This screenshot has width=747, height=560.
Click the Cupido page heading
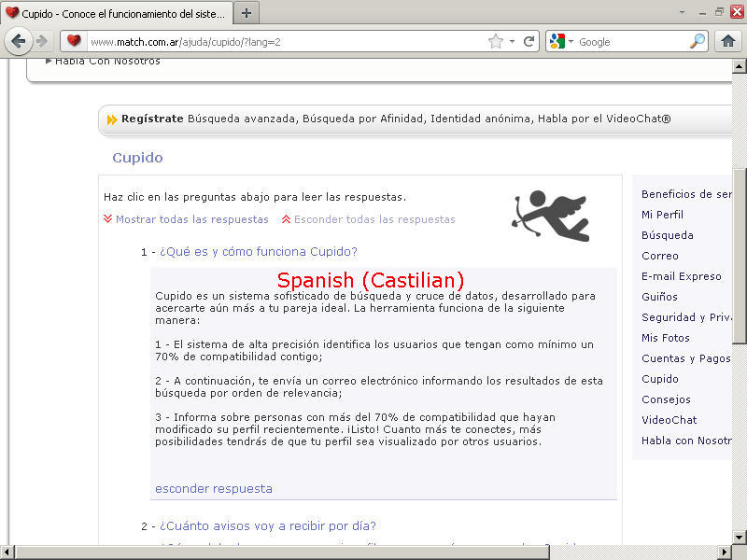tap(137, 158)
